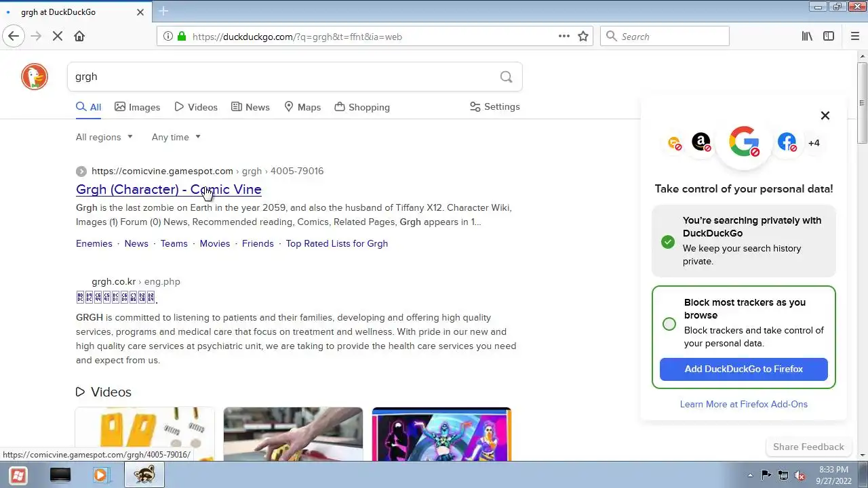Close the 'grgh at DuckDuckGo' tab
This screenshot has height=488, width=868.
click(x=140, y=12)
